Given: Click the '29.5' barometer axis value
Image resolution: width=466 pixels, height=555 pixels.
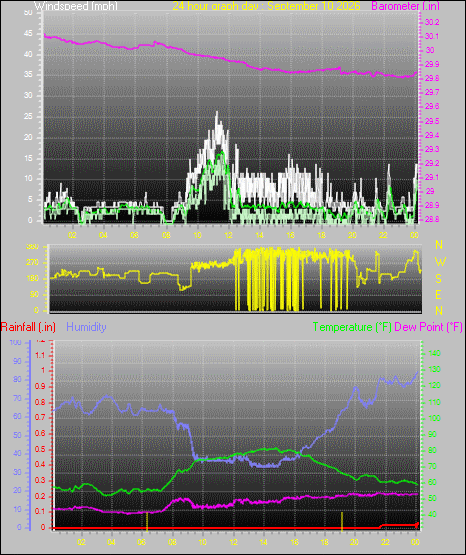Looking at the screenshot, I should [432, 121].
